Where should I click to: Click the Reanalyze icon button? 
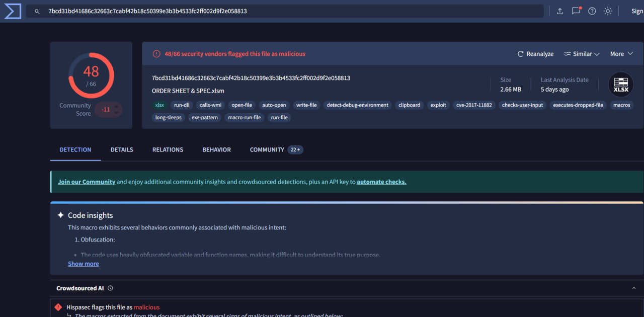(520, 53)
